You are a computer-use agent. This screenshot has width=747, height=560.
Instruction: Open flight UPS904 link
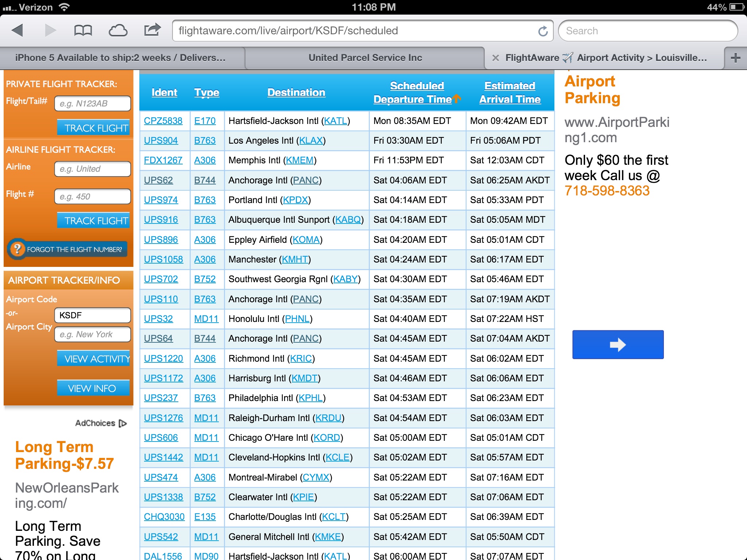(161, 140)
